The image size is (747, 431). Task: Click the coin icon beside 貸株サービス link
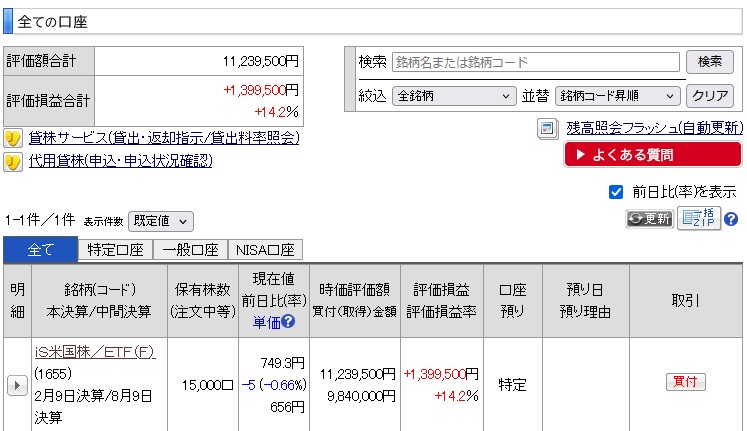[13, 138]
